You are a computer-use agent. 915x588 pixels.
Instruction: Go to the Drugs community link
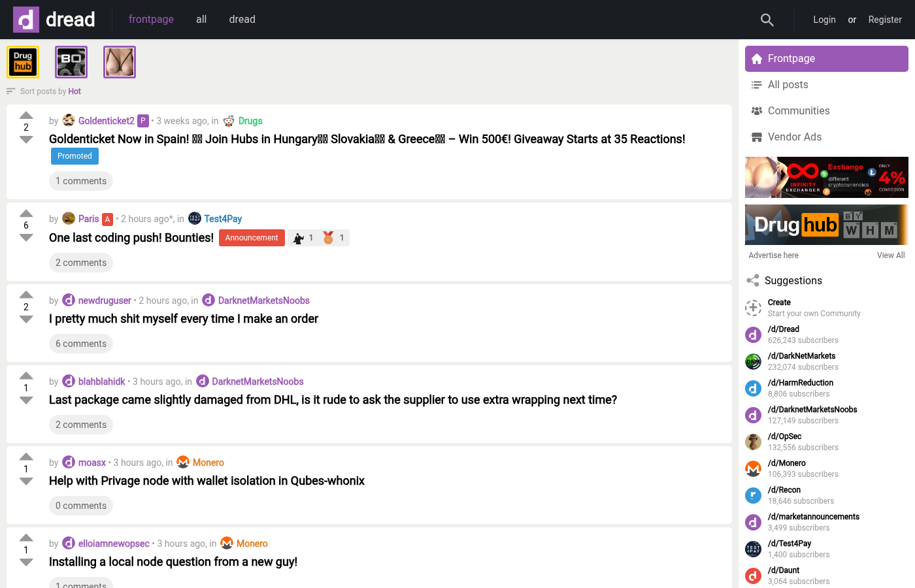click(x=250, y=121)
